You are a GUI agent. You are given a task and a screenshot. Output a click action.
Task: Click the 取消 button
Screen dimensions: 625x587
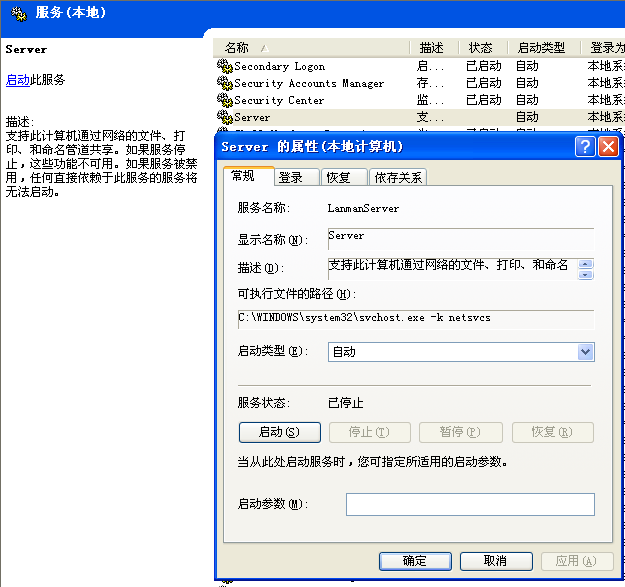click(496, 561)
